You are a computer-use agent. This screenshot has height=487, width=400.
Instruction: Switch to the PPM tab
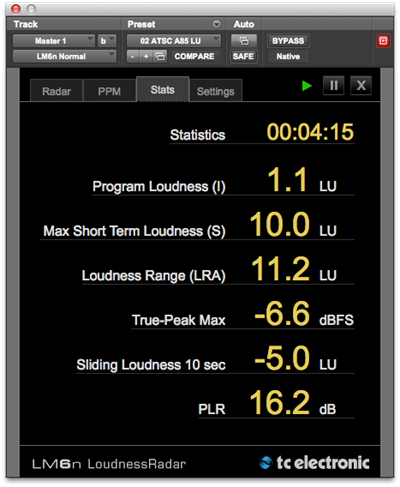pyautogui.click(x=109, y=91)
